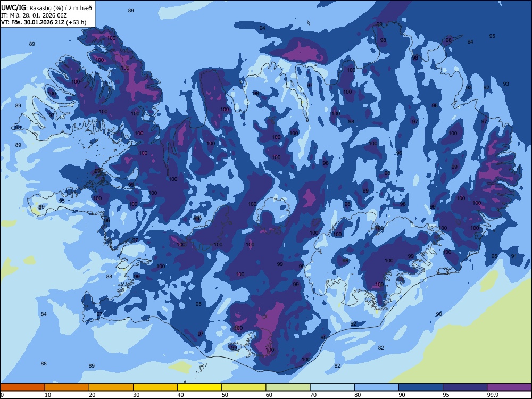Click the legend tick label '70'

pos(313,395)
